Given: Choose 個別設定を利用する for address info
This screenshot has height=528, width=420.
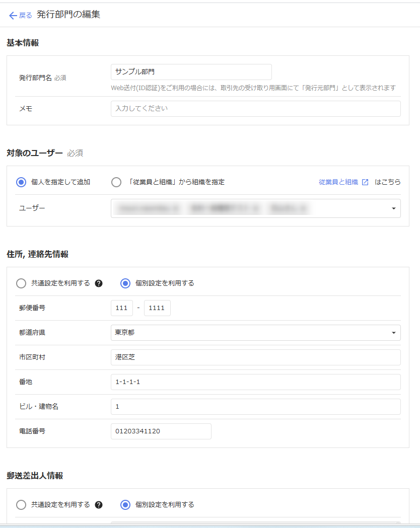Looking at the screenshot, I should click(125, 283).
